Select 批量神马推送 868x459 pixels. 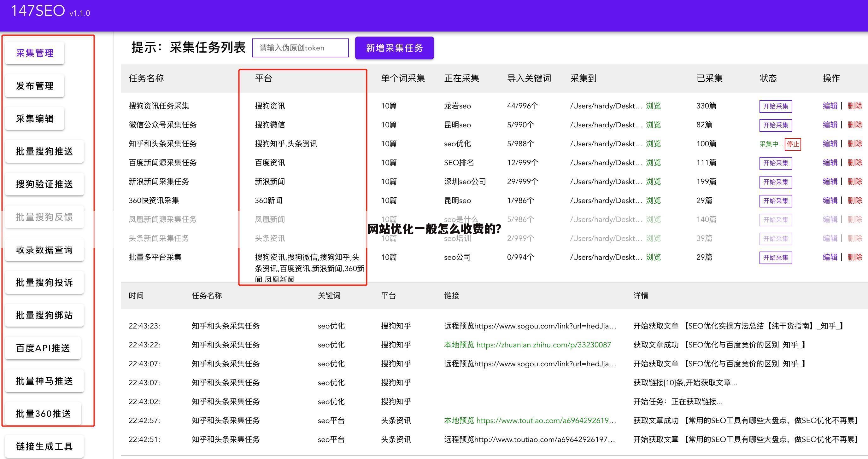[44, 381]
